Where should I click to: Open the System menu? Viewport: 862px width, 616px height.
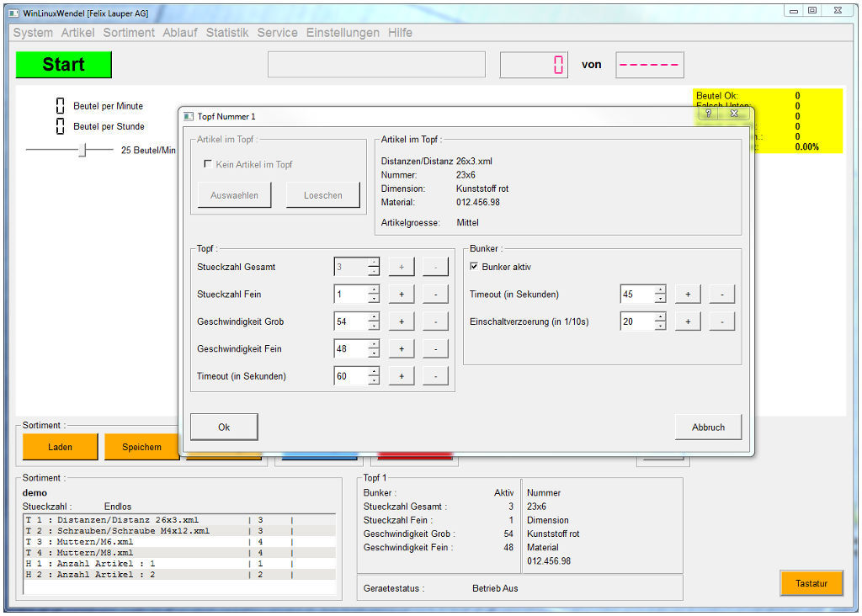[x=33, y=33]
